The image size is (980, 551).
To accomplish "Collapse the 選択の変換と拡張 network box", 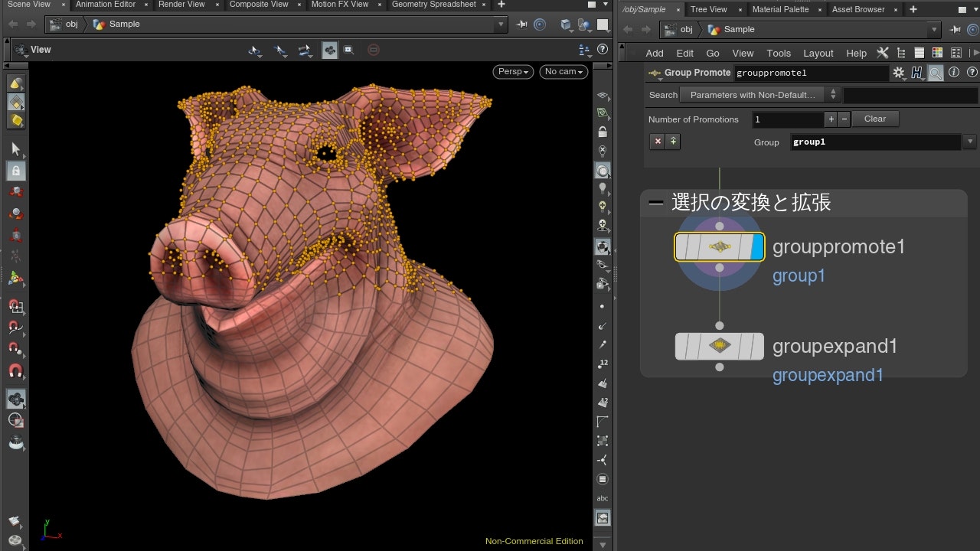I will pyautogui.click(x=655, y=203).
